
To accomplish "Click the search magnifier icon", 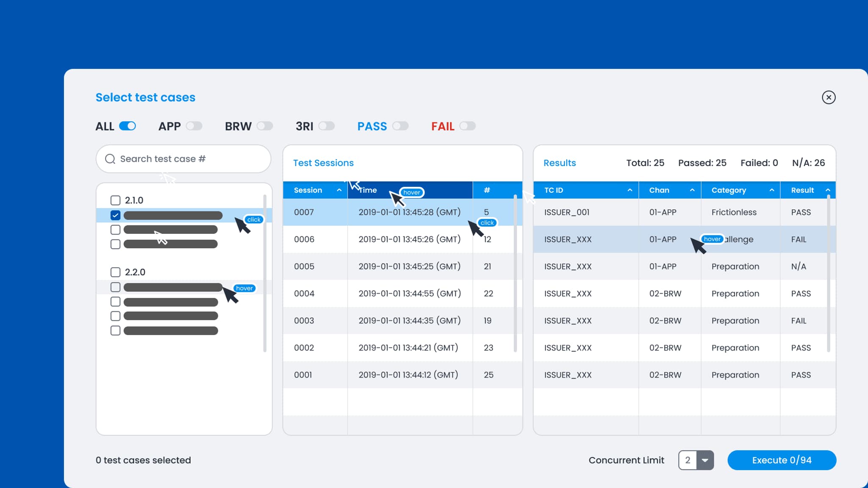I will point(110,159).
